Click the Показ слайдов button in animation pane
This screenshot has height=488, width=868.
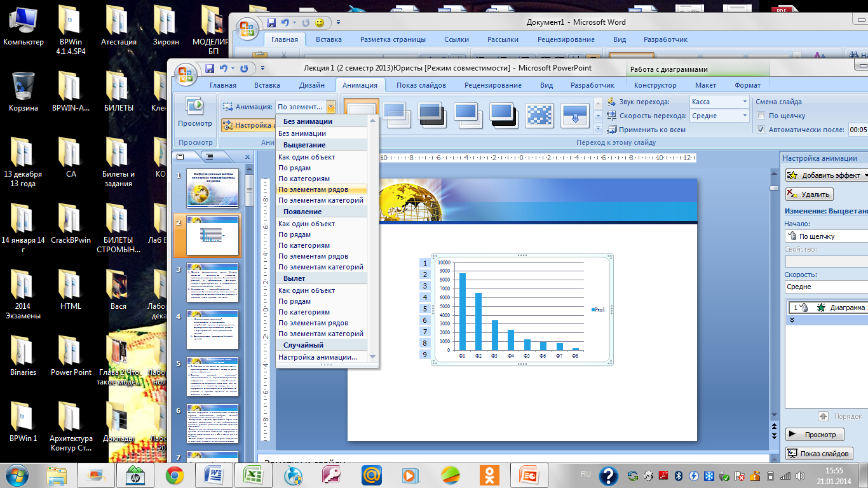pyautogui.click(x=820, y=453)
